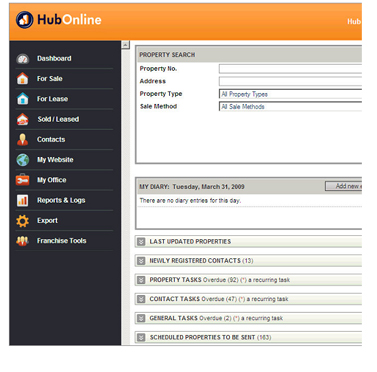Click the Dashboard gauge icon
The image size is (377, 372).
pyautogui.click(x=23, y=59)
